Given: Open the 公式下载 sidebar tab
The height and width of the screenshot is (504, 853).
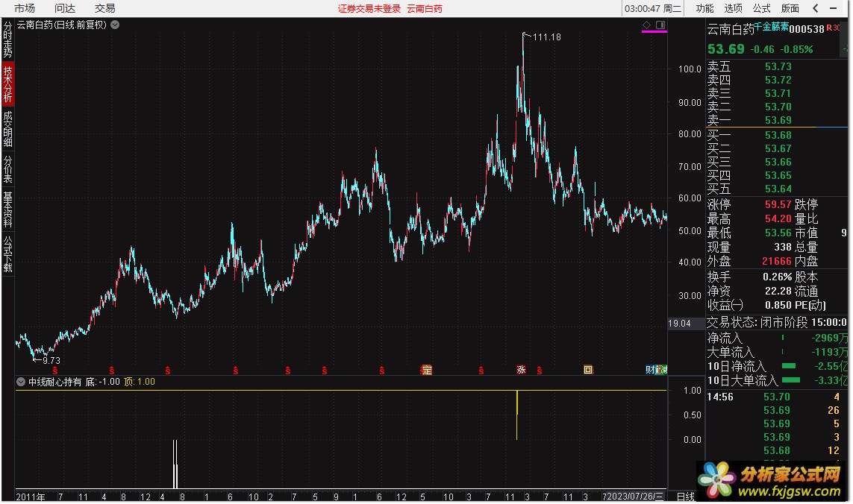Looking at the screenshot, I should pyautogui.click(x=7, y=254).
